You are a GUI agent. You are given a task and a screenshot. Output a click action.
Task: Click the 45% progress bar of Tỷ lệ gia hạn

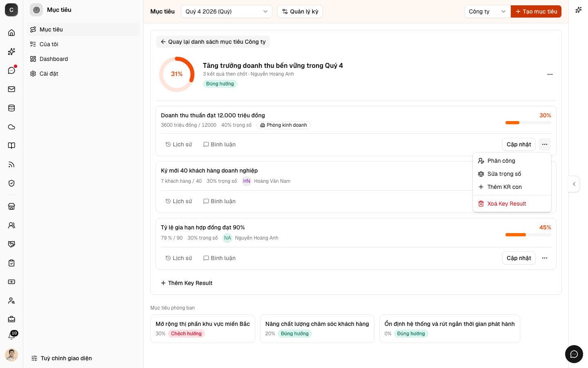tap(528, 235)
